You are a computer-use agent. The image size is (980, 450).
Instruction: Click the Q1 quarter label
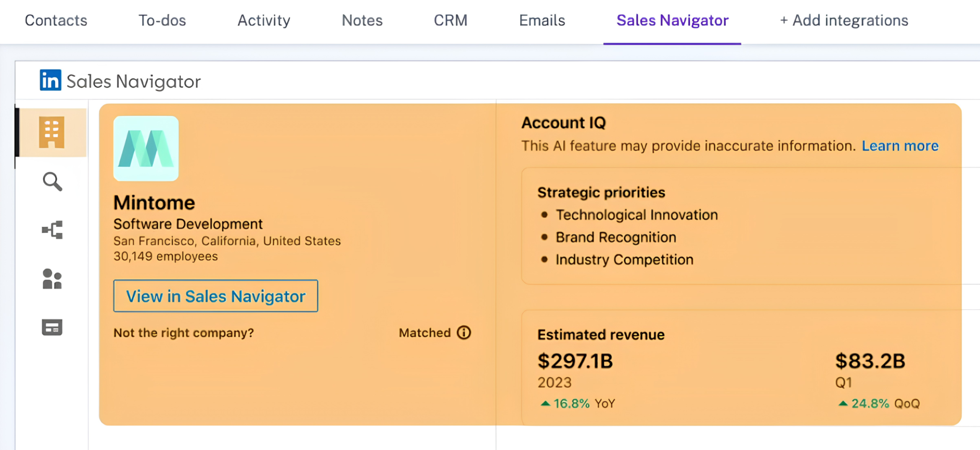tap(844, 383)
